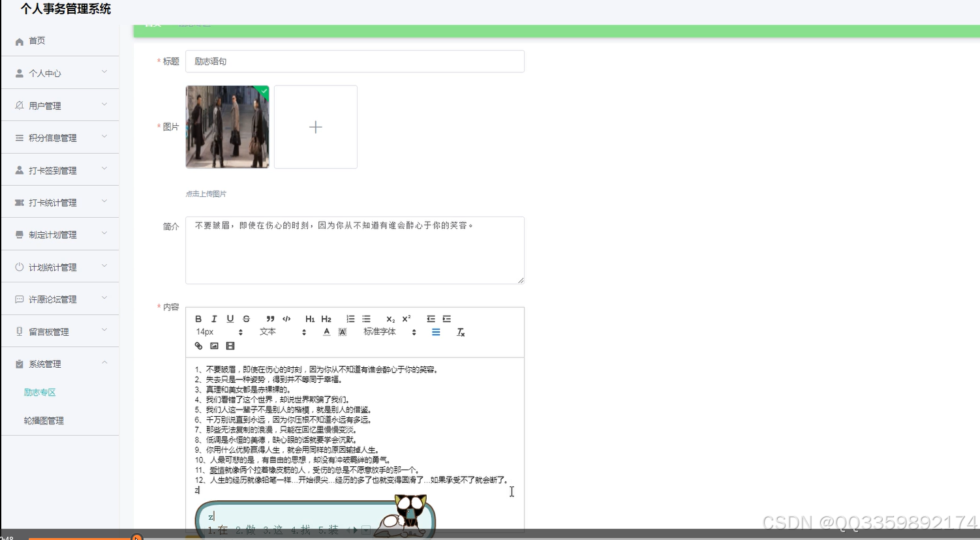Open the text background color picker
The image size is (980, 540).
343,332
